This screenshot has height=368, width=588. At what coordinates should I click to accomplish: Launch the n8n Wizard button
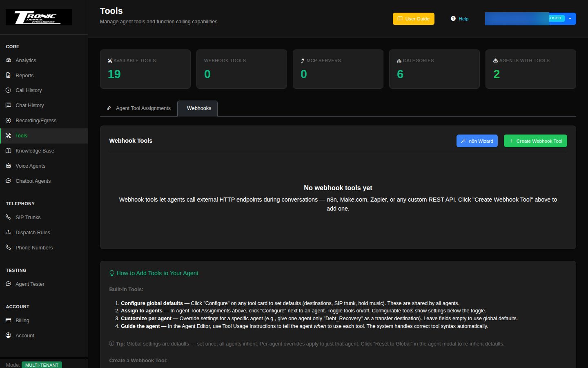(477, 141)
